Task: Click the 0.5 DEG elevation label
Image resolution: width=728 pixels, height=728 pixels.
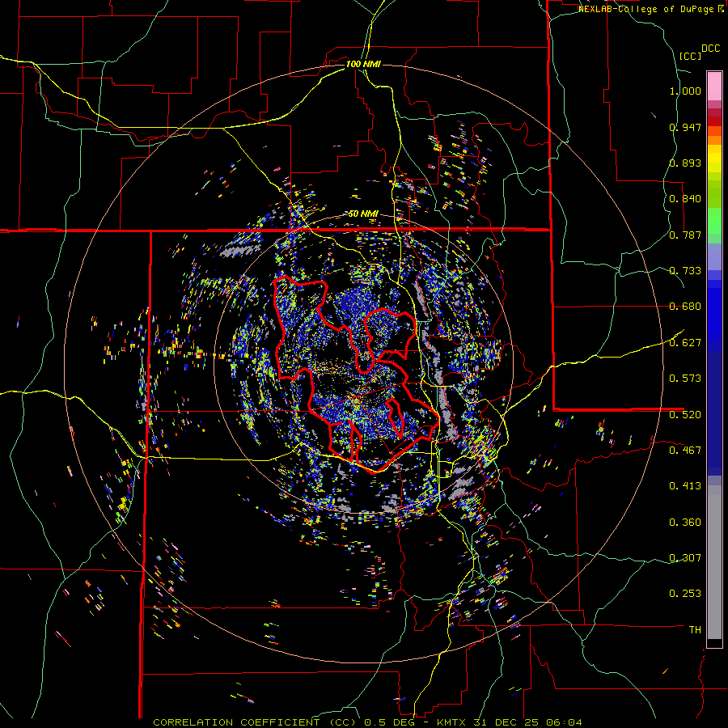Action: (388, 722)
